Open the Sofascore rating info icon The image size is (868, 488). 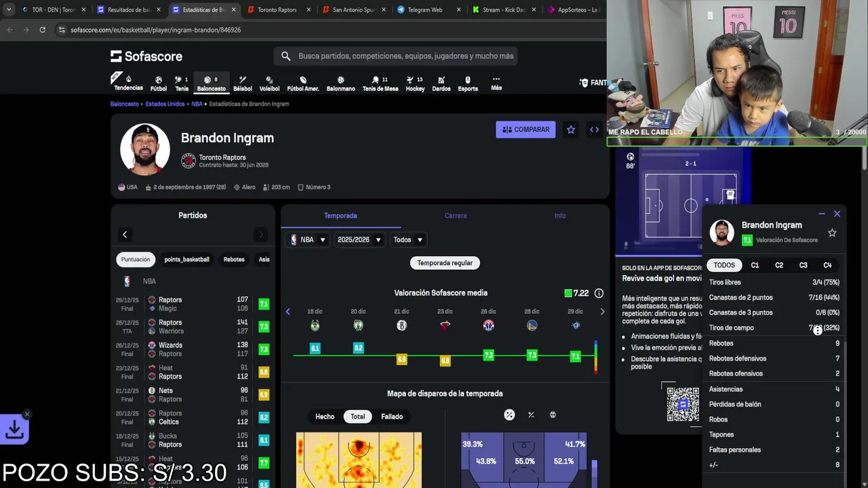pos(599,293)
